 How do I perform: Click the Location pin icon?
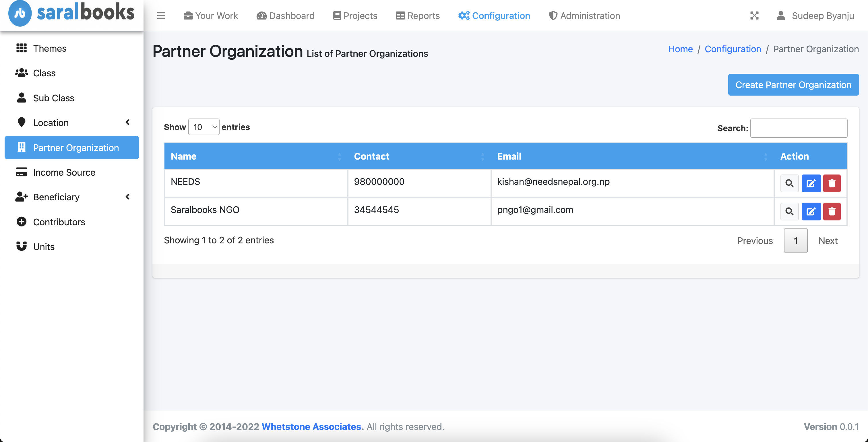(x=21, y=122)
